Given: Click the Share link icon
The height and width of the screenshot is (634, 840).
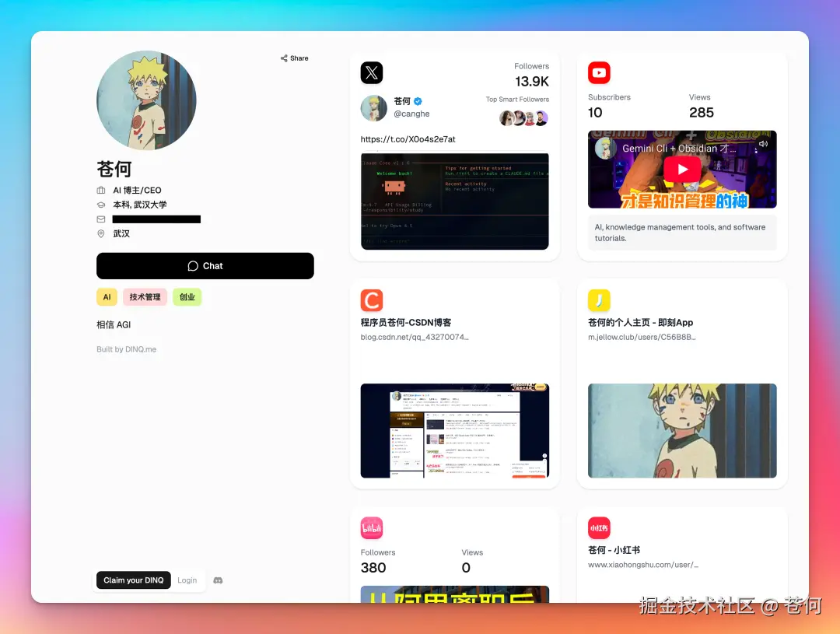Looking at the screenshot, I should (284, 58).
